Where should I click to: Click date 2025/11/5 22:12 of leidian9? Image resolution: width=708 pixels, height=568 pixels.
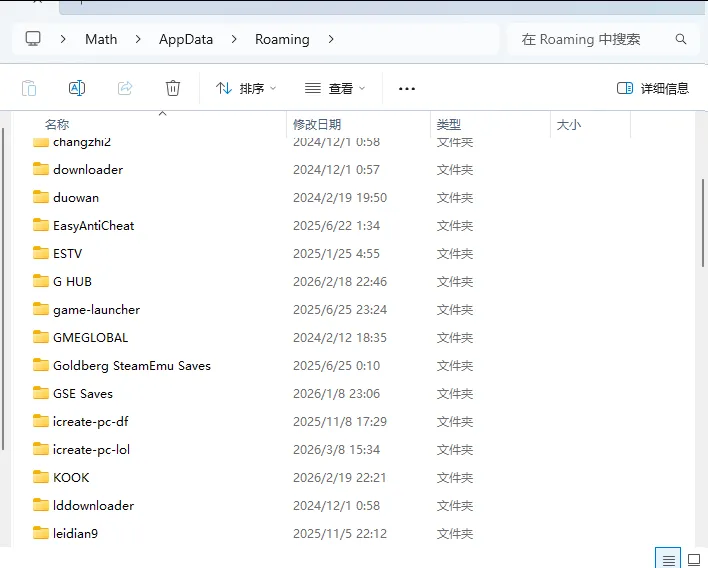[x=340, y=534]
